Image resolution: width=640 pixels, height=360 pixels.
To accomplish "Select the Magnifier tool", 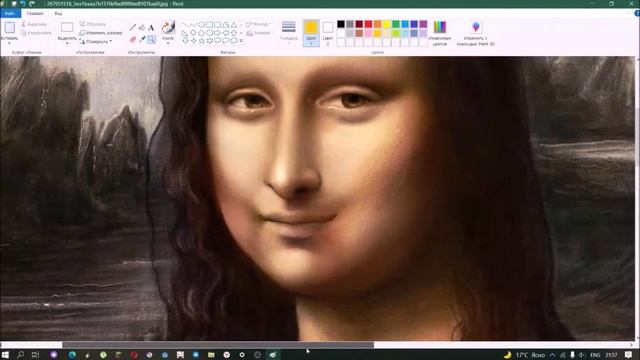I will pos(151,40).
